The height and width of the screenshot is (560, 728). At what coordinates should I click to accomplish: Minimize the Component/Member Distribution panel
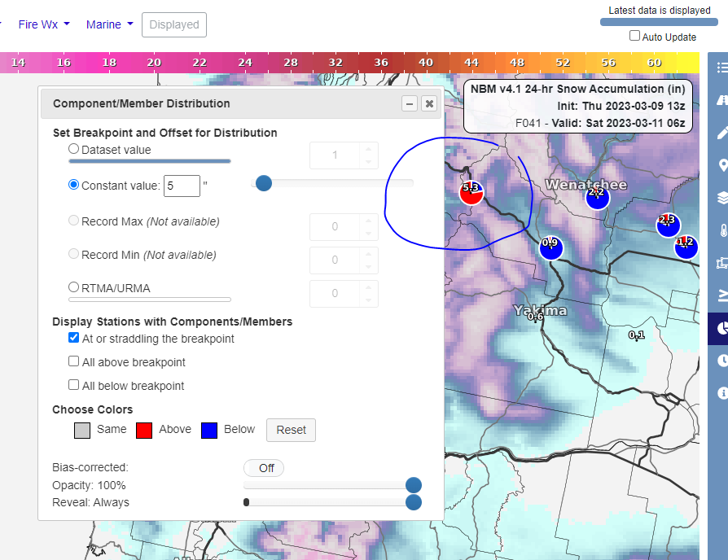tap(410, 103)
